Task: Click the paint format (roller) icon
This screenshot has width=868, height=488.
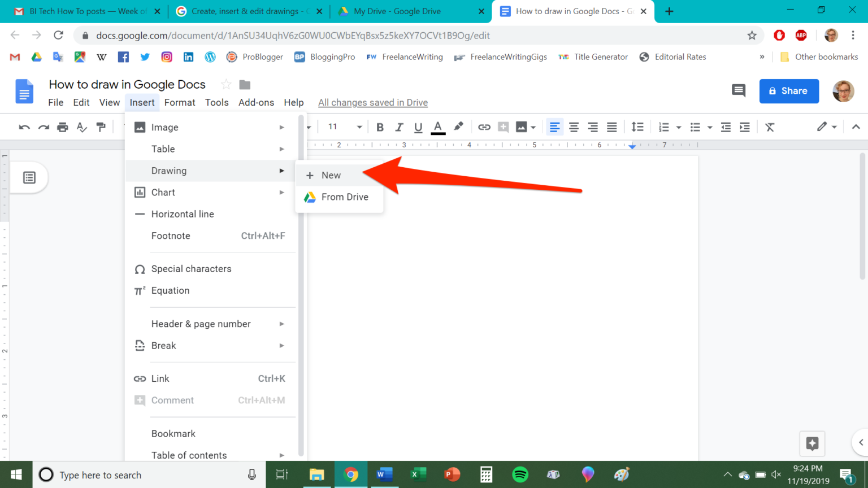Action: coord(101,127)
